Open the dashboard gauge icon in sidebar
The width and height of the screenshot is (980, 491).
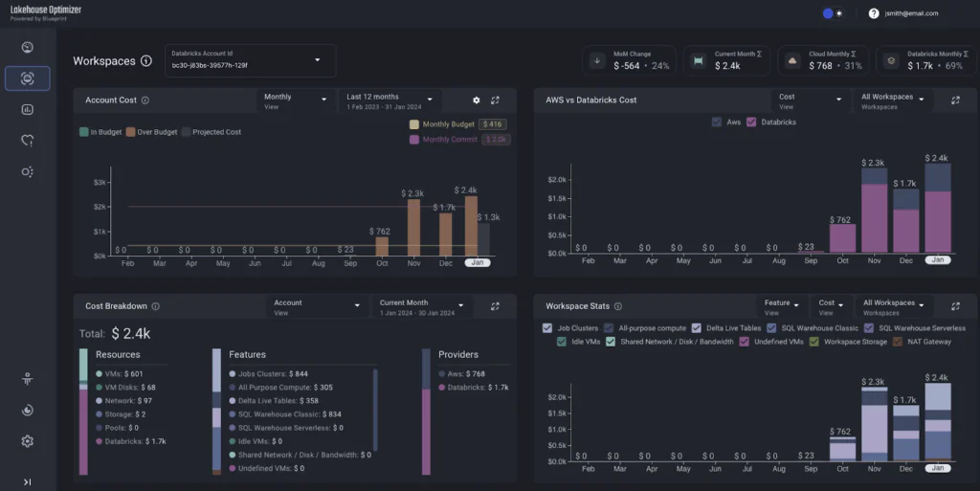coord(27,47)
